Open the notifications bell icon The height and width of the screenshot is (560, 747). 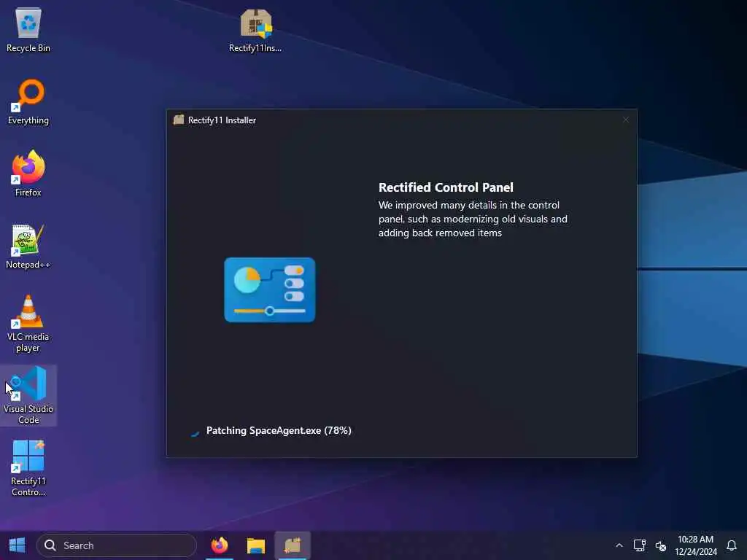click(732, 545)
